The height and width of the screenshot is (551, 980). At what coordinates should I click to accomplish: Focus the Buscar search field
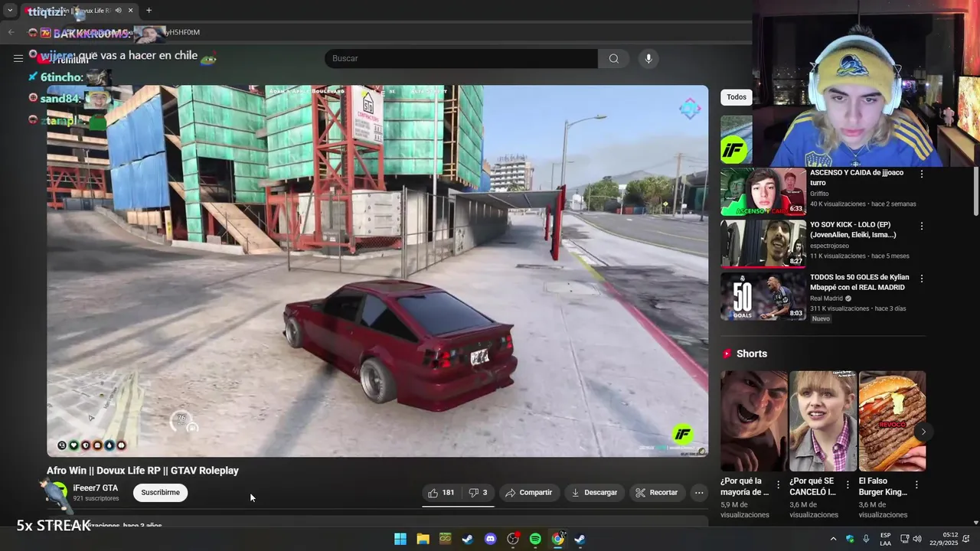pyautogui.click(x=461, y=58)
